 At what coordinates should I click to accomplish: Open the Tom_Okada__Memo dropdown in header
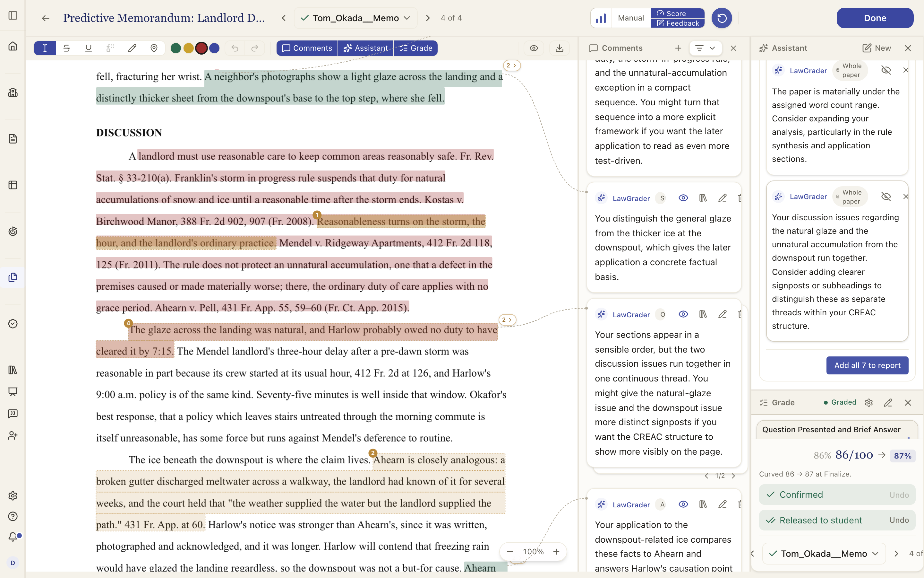click(x=355, y=18)
